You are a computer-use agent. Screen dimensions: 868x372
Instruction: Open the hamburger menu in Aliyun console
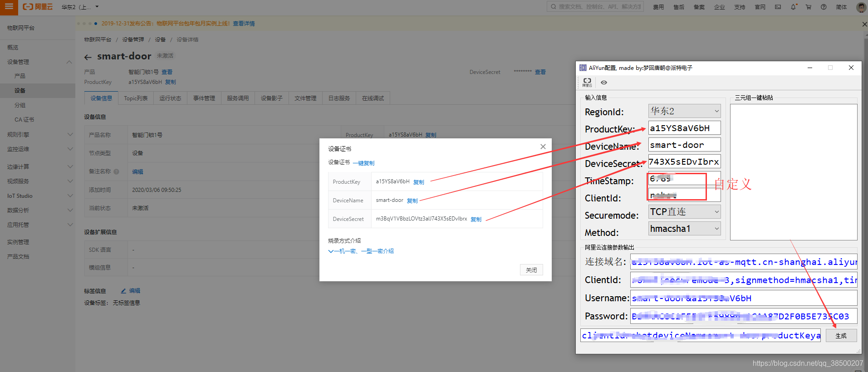click(x=9, y=6)
